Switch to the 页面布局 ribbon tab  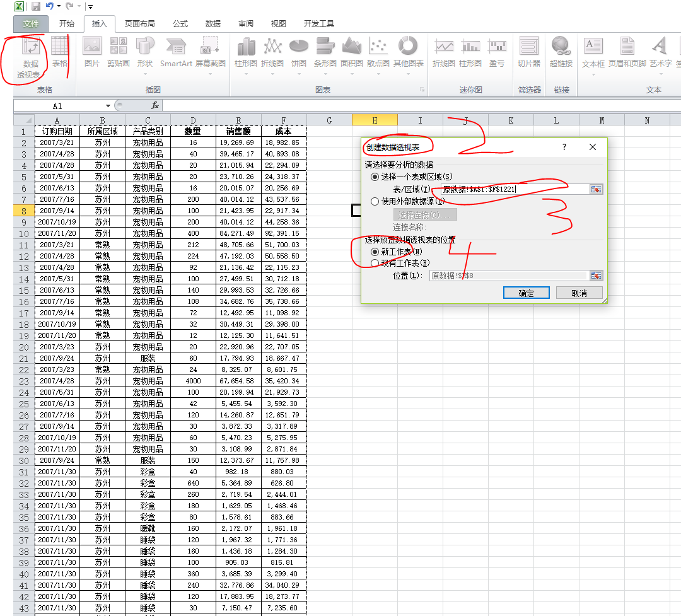[139, 24]
